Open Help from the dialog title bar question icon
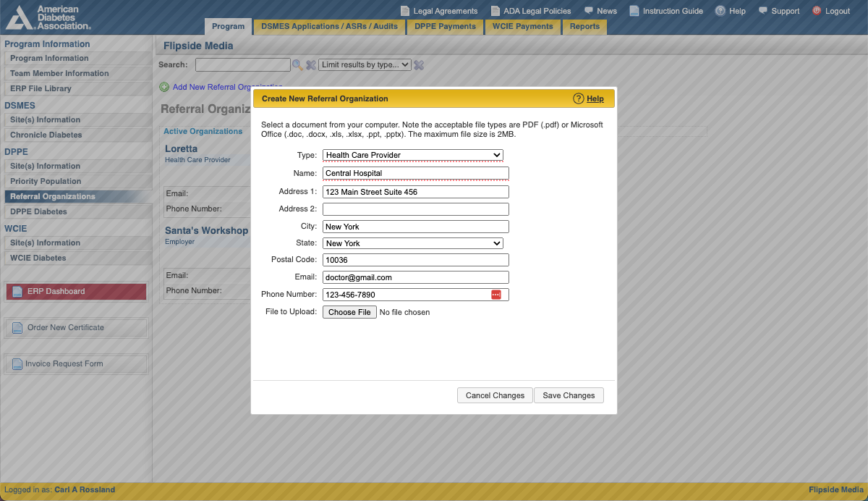Viewport: 868px width, 501px height. click(578, 98)
